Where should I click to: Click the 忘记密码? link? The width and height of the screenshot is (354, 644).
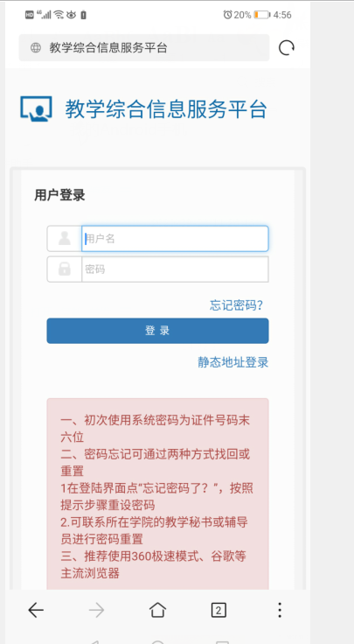coord(236,305)
